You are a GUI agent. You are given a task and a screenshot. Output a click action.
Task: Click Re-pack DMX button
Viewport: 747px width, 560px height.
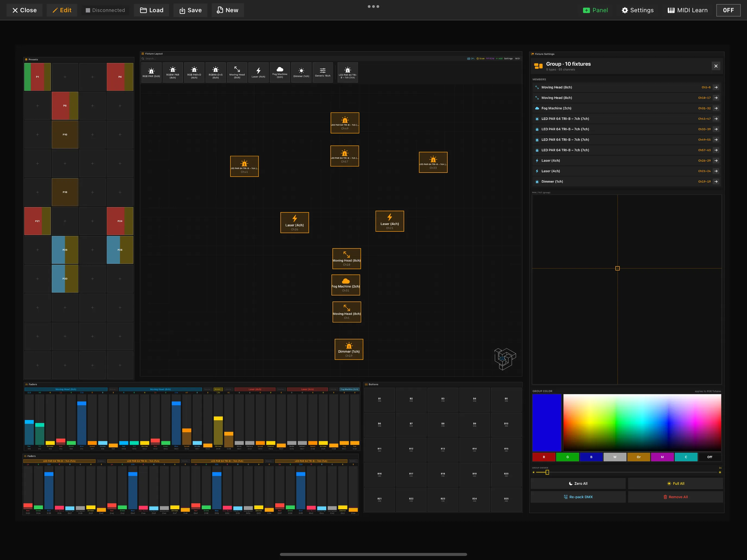click(x=578, y=497)
